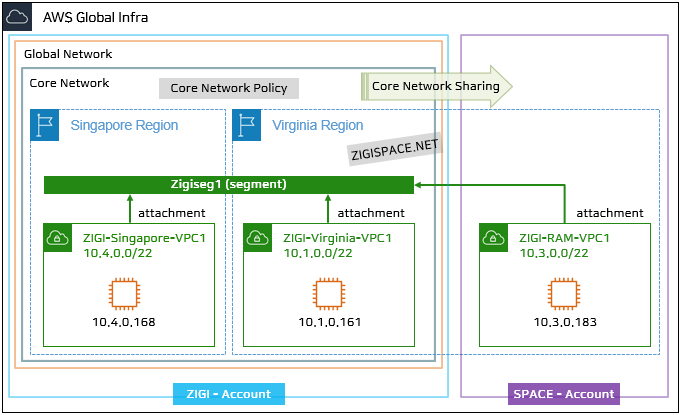Click the ZIGI-Singapore-VPC1 name text

coord(144,238)
